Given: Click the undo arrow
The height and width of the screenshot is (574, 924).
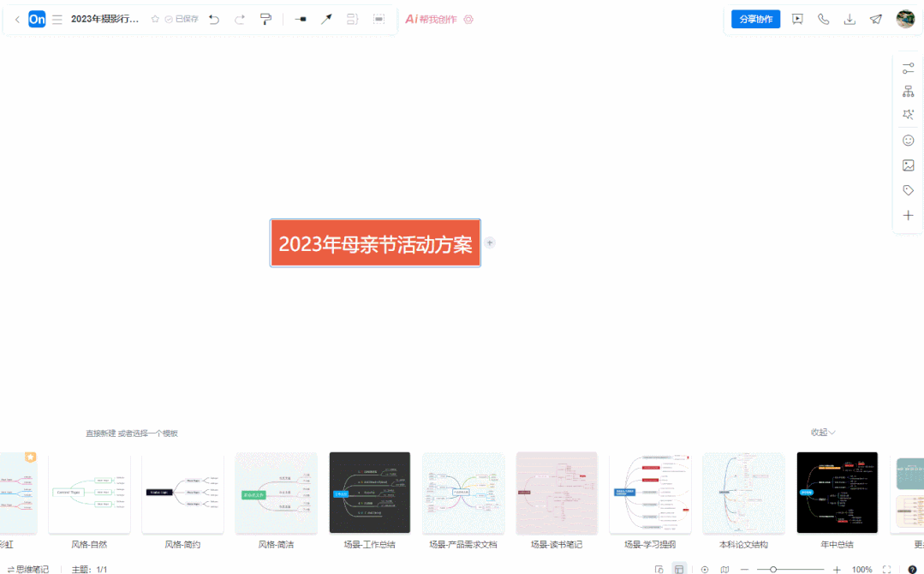Looking at the screenshot, I should 214,19.
